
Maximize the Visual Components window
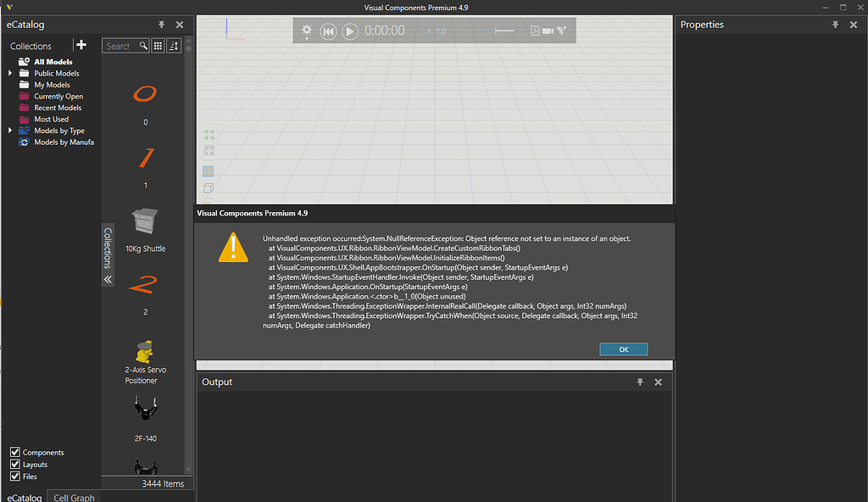843,7
